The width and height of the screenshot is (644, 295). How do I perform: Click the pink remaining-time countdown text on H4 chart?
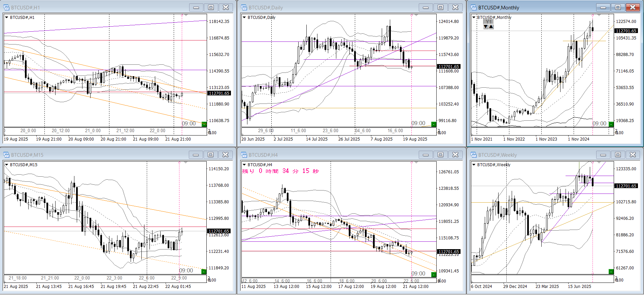(280, 171)
